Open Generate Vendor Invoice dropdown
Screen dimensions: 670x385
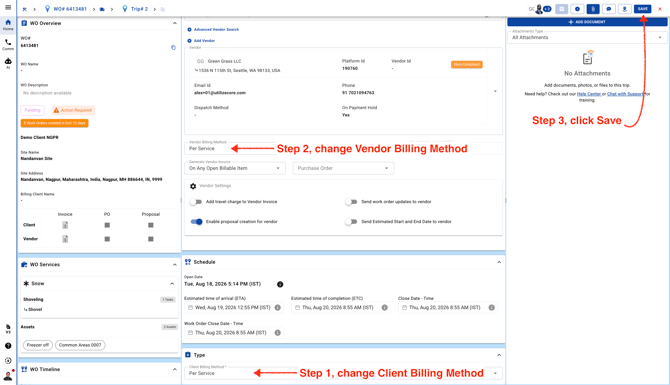235,168
